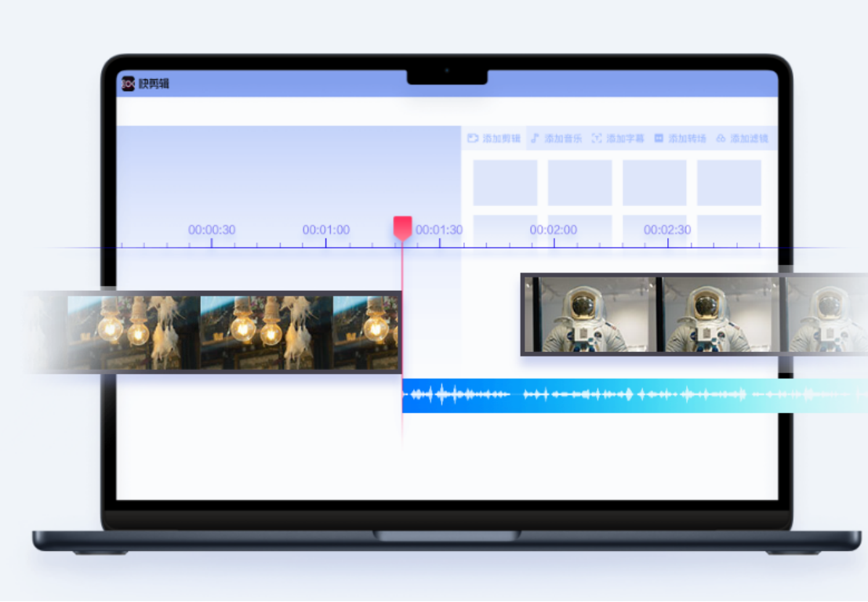Jump to 00:02:00 on the timeline ruler
Screen dimensions: 868x602
554,230
